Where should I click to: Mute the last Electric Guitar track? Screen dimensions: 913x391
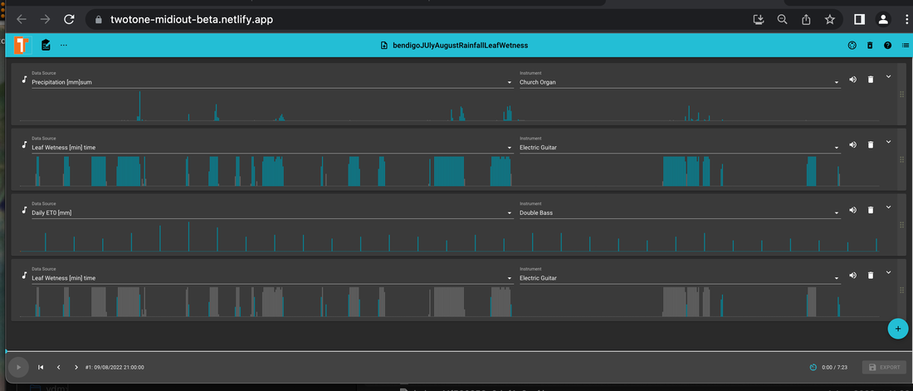coord(852,275)
